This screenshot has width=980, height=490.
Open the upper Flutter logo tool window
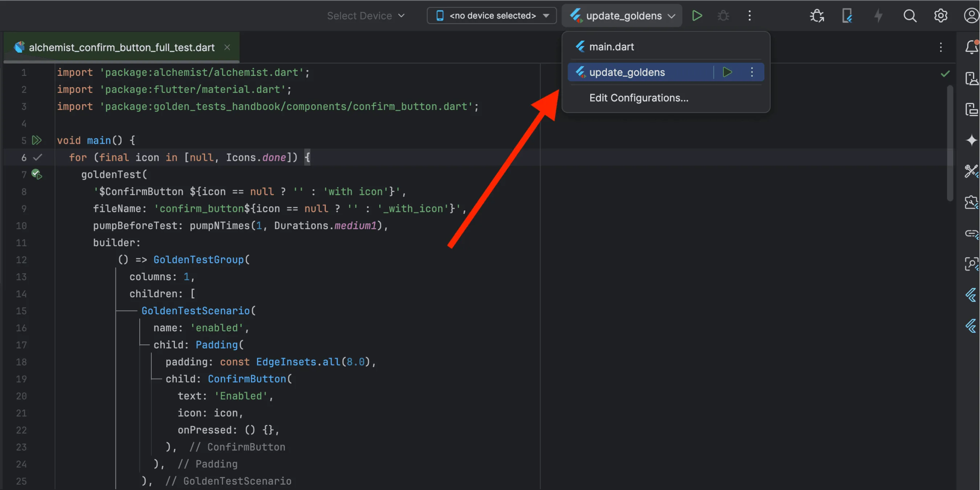pyautogui.click(x=971, y=295)
